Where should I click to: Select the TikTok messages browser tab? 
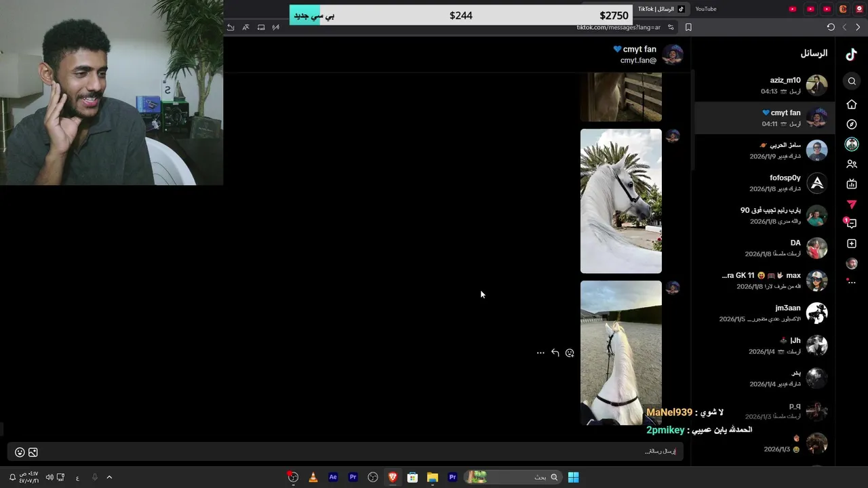tap(662, 9)
